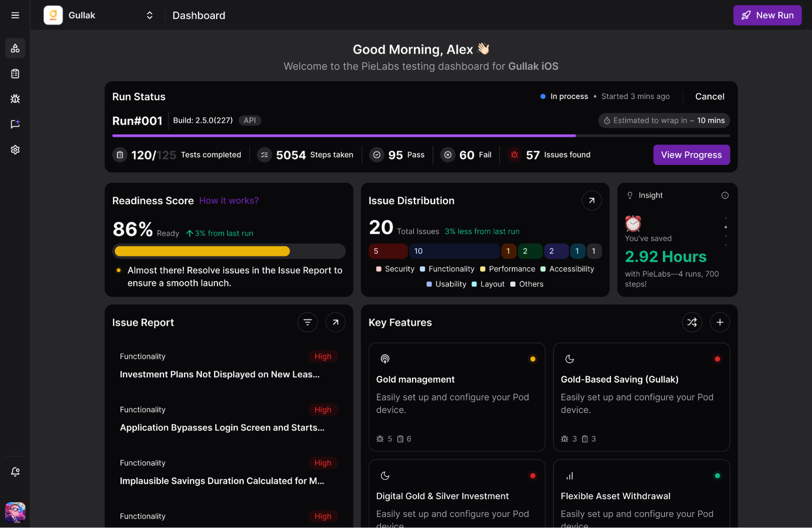Click the Insight info icon

pos(725,195)
